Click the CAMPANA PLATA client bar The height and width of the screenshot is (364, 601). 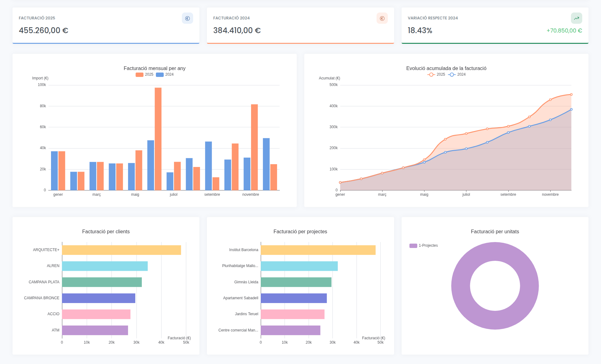[x=102, y=282]
